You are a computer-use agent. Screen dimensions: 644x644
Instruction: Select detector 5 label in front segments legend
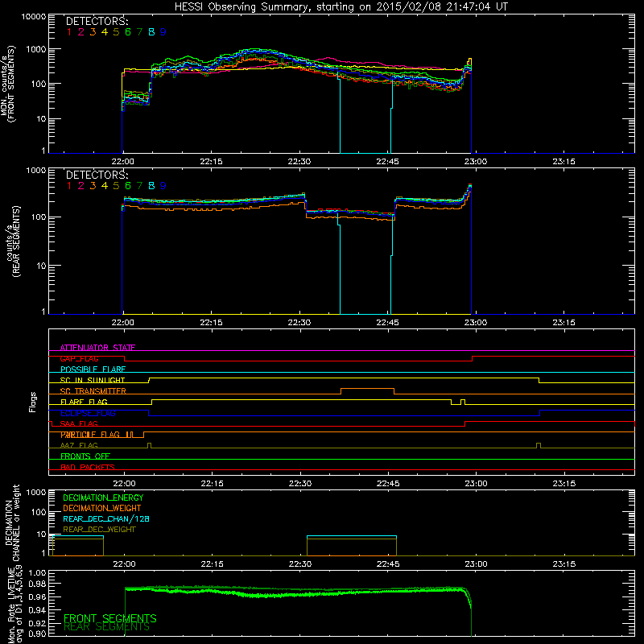[x=116, y=32]
